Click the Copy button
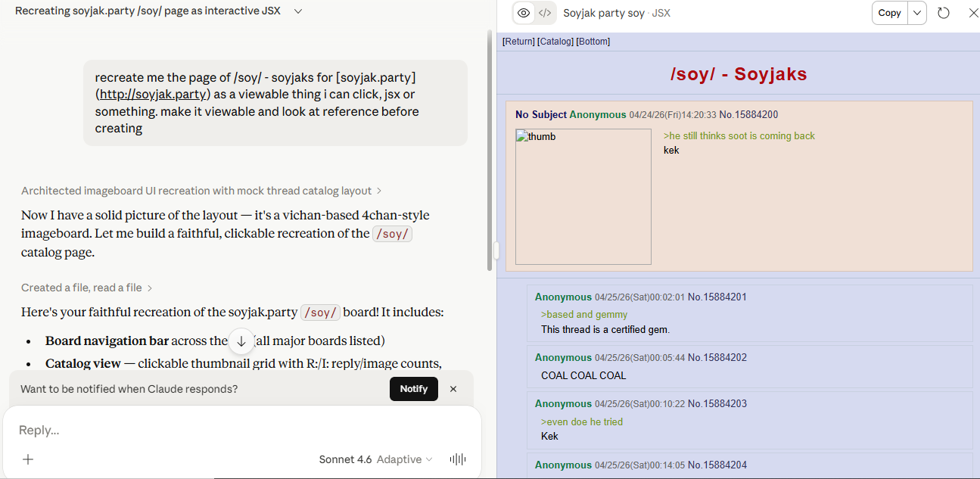The width and height of the screenshot is (980, 479). [x=889, y=13]
